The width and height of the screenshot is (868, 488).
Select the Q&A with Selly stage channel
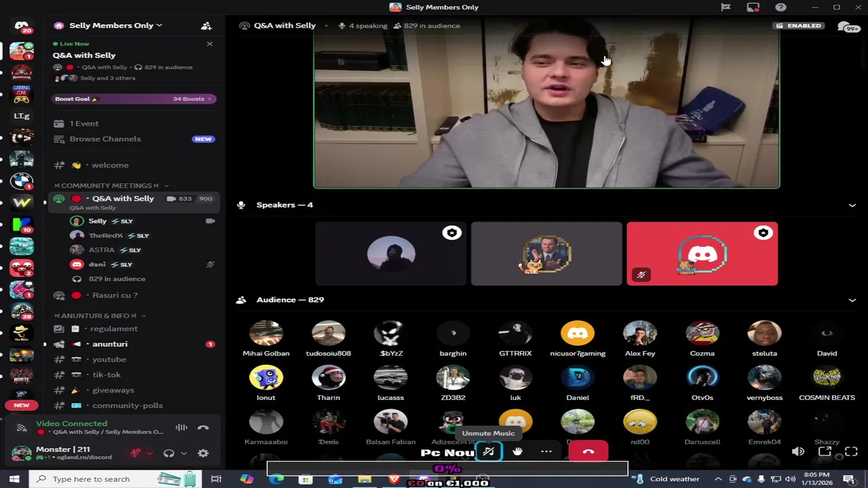[134, 202]
